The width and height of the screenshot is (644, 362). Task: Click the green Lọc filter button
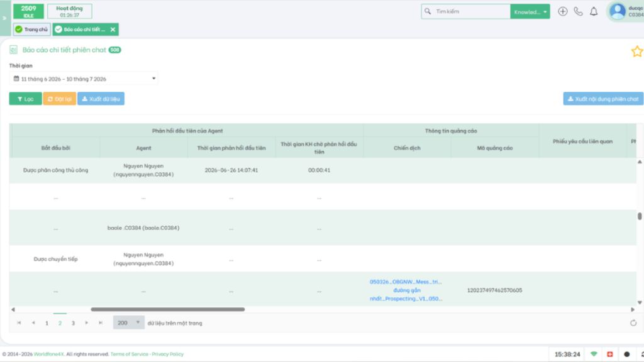click(25, 99)
